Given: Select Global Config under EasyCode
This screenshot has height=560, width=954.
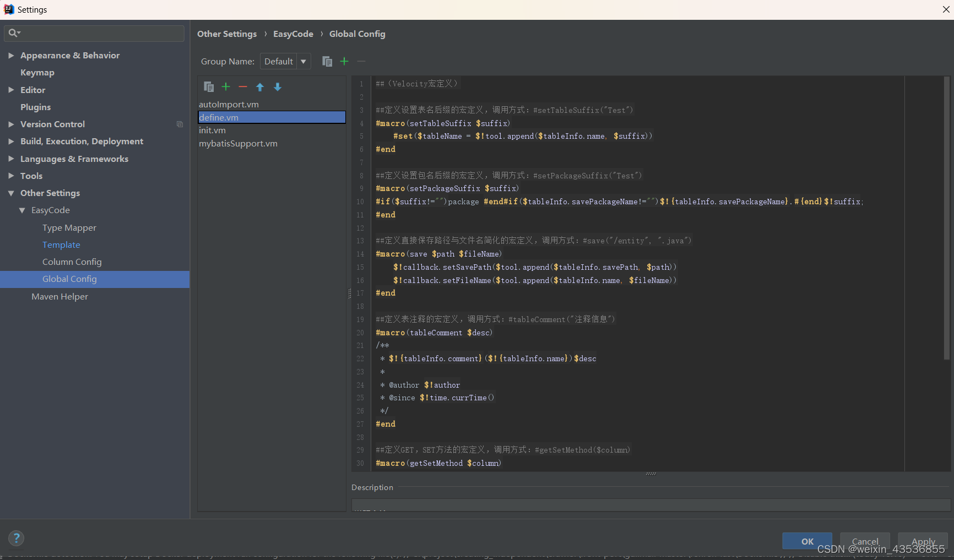Looking at the screenshot, I should tap(95, 279).
